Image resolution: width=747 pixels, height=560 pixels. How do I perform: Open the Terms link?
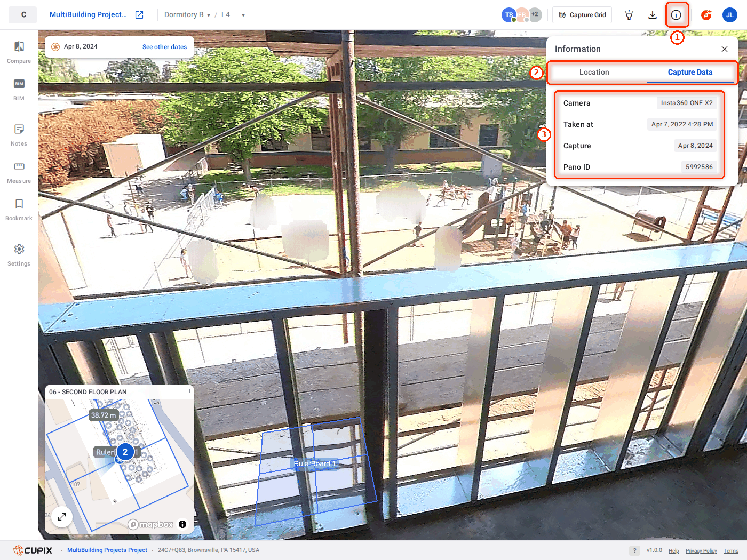point(731,551)
